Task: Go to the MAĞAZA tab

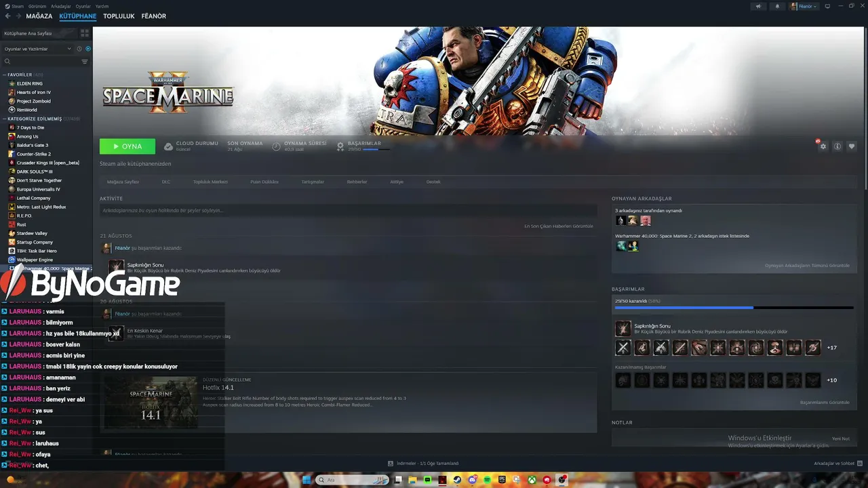Action: click(x=39, y=16)
